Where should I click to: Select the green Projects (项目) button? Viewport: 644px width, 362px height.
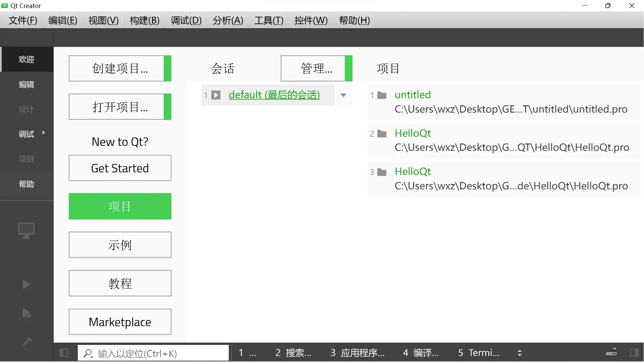pos(120,206)
